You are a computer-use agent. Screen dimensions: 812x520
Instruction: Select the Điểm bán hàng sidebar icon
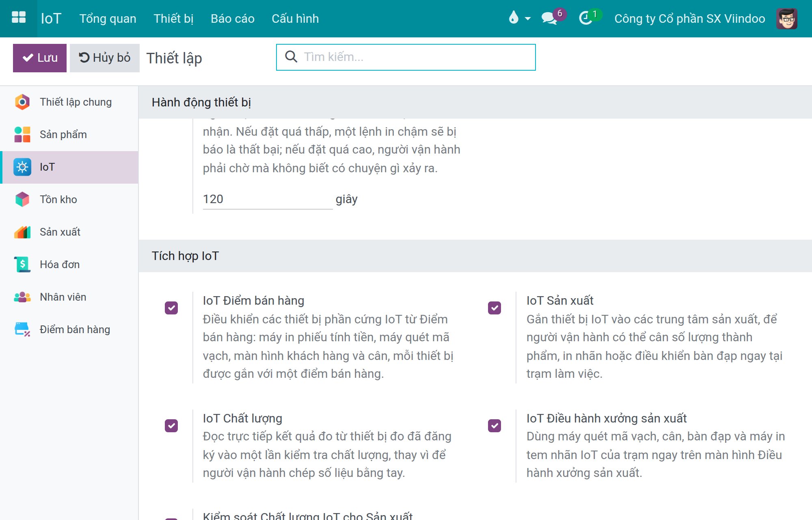(22, 329)
